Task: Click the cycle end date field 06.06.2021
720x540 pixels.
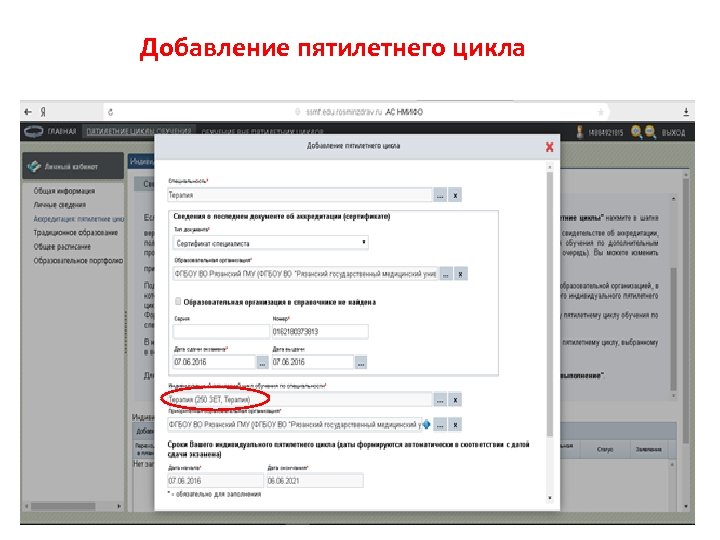Action: tap(315, 481)
